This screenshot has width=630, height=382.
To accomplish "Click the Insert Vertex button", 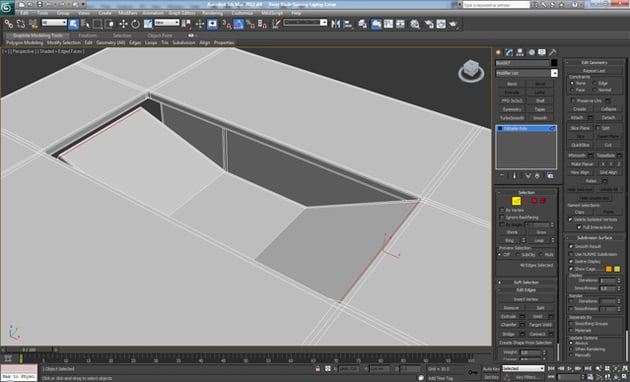I will pyautogui.click(x=526, y=299).
